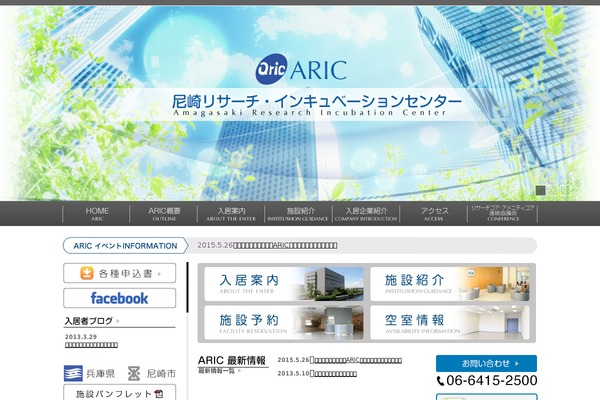Open 入居企業紹介 Company Introduction menu
The width and height of the screenshot is (600, 400).
pos(366,214)
